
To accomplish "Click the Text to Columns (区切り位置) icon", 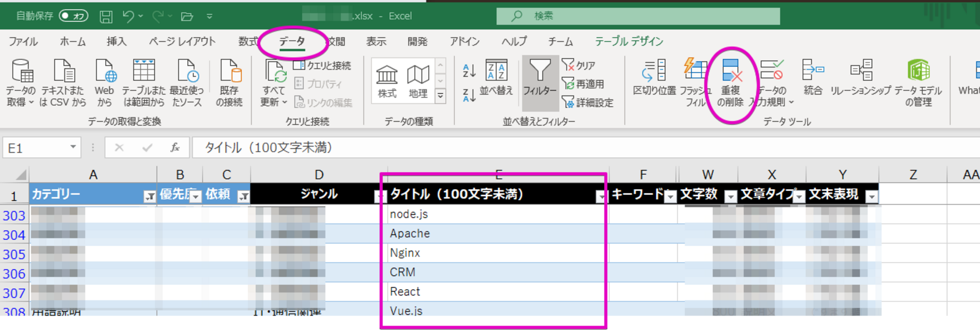I will pos(654,70).
